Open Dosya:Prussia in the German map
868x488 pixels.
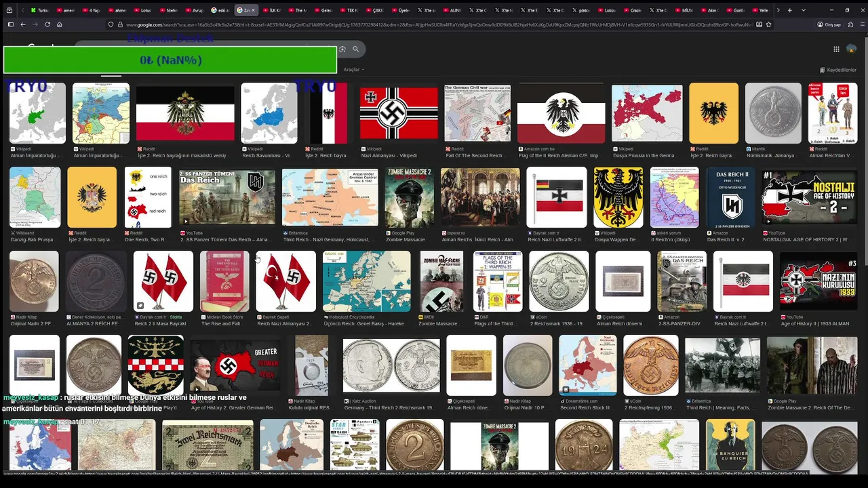[x=647, y=113]
